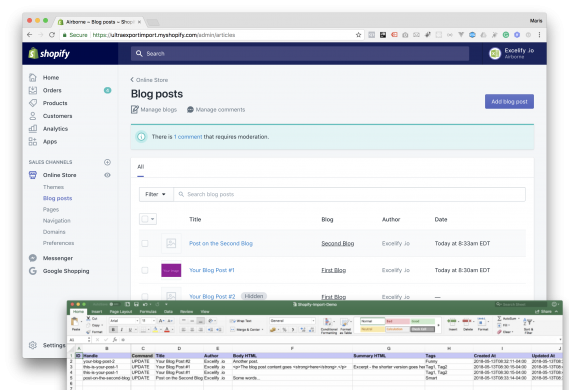
Task: Open the bulk selection dropdown arrow
Action: (x=153, y=219)
